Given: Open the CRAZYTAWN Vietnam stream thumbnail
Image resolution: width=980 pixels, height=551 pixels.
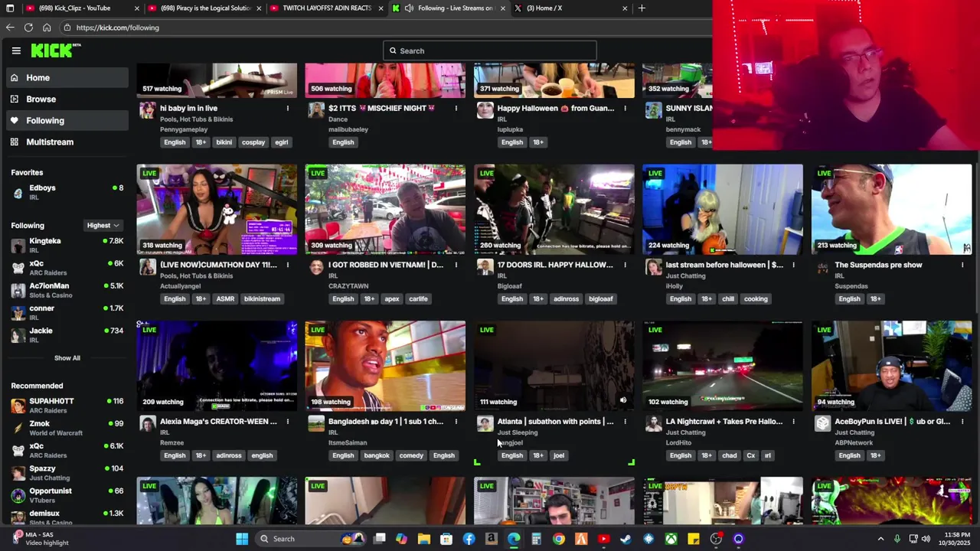Looking at the screenshot, I should click(385, 209).
